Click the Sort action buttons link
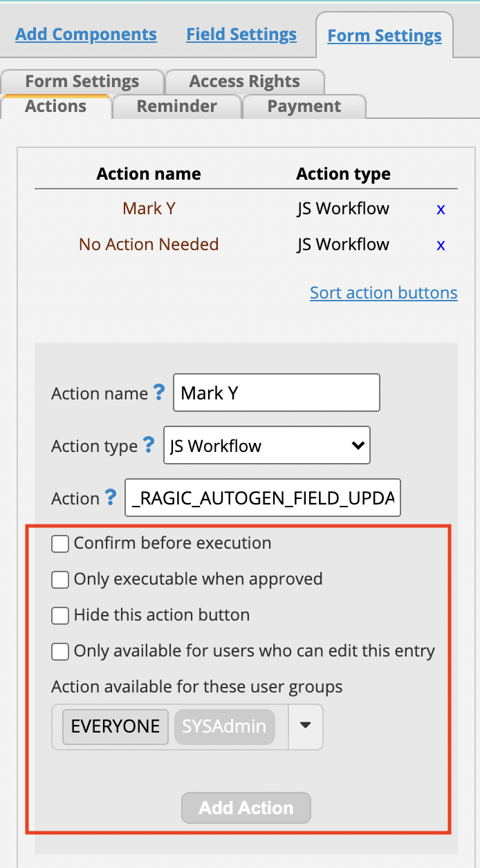480x868 pixels. coord(384,292)
